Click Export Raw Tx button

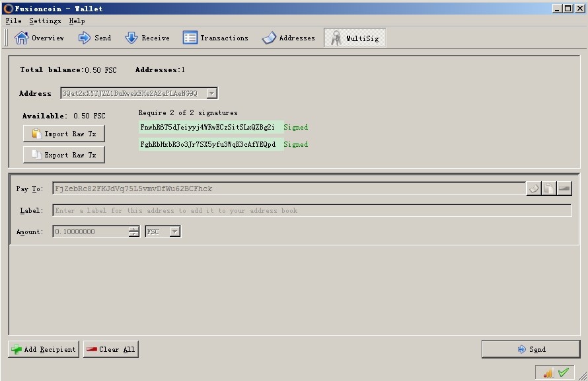(63, 155)
